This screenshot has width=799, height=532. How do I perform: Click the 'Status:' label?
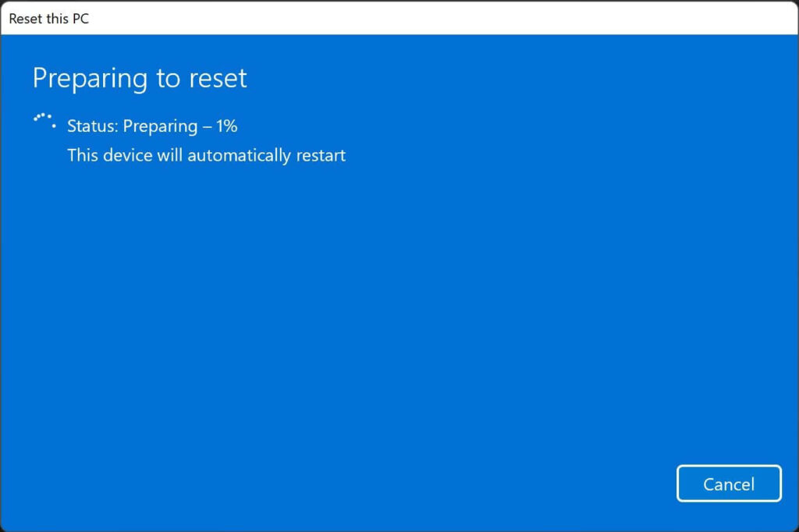pos(93,126)
